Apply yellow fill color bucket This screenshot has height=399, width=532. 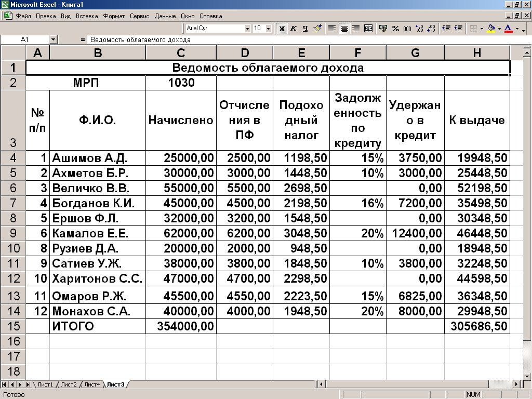[x=491, y=29]
